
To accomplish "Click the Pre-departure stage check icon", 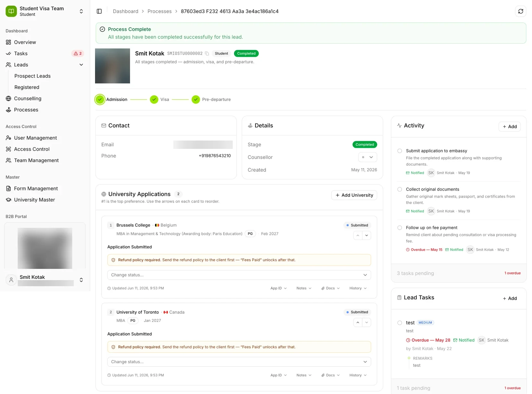I will pyautogui.click(x=196, y=99).
